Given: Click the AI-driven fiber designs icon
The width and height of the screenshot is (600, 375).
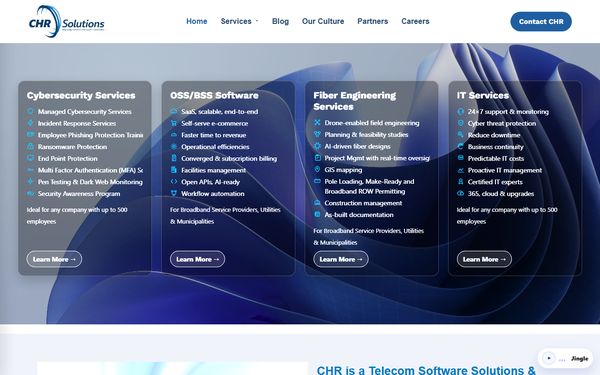Looking at the screenshot, I should pyautogui.click(x=317, y=146).
